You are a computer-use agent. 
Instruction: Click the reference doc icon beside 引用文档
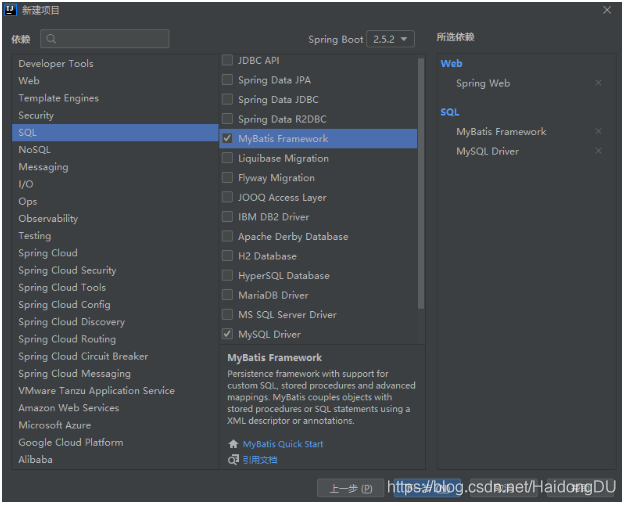233,460
